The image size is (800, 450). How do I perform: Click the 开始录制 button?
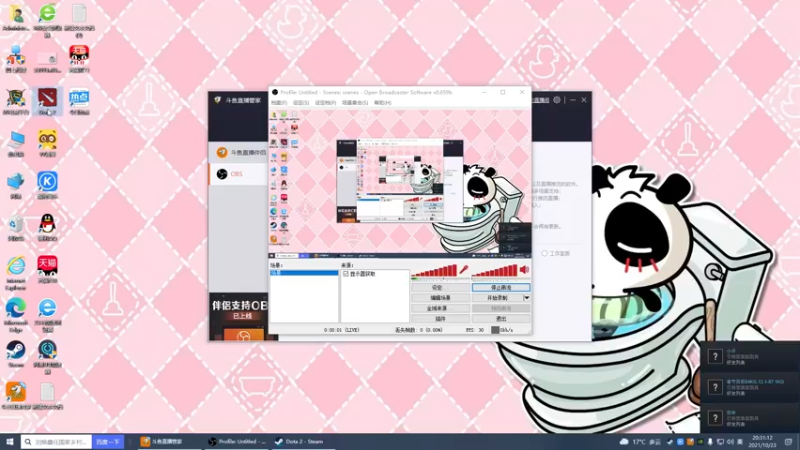tap(497, 297)
